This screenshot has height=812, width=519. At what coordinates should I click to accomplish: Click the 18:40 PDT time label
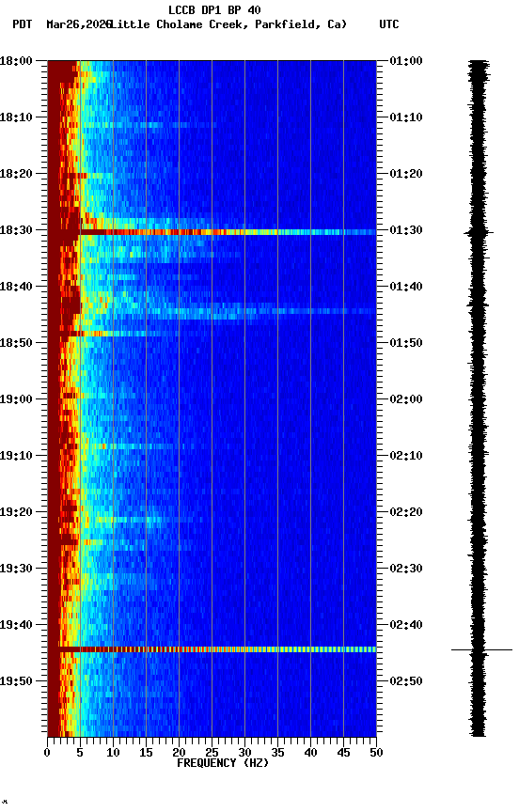[x=16, y=287]
